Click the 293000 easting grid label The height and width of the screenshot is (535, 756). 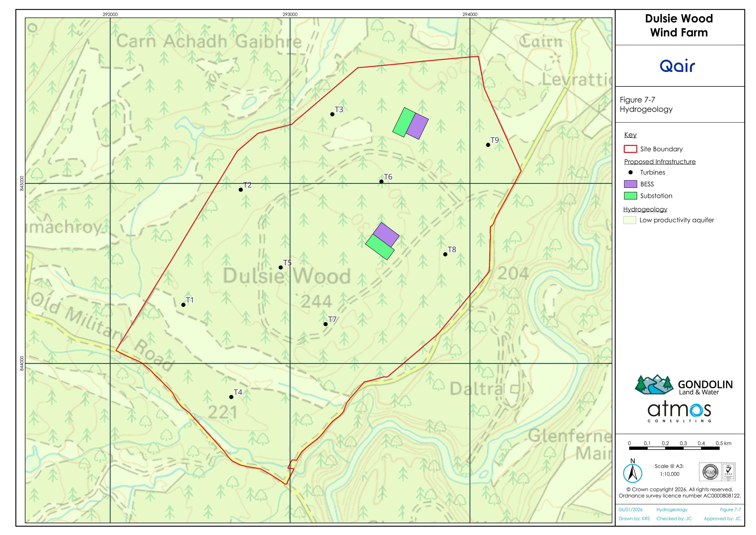click(x=290, y=15)
